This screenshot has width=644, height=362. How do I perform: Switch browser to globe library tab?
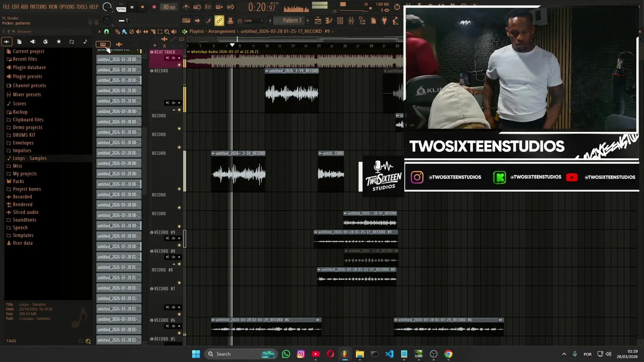point(45,42)
